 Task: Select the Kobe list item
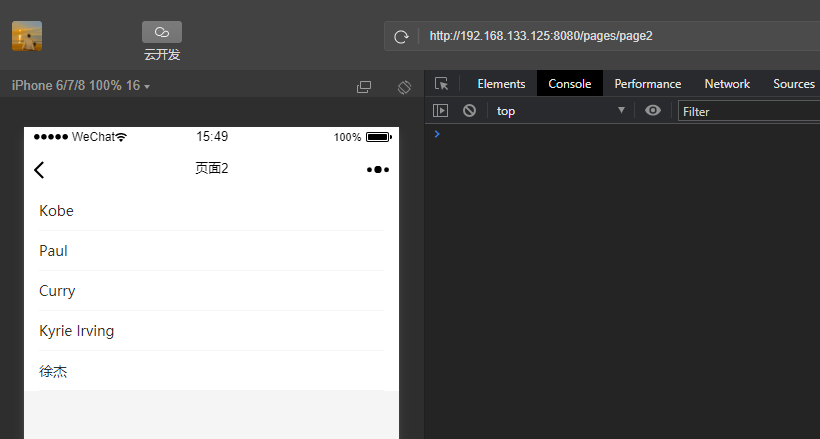211,211
